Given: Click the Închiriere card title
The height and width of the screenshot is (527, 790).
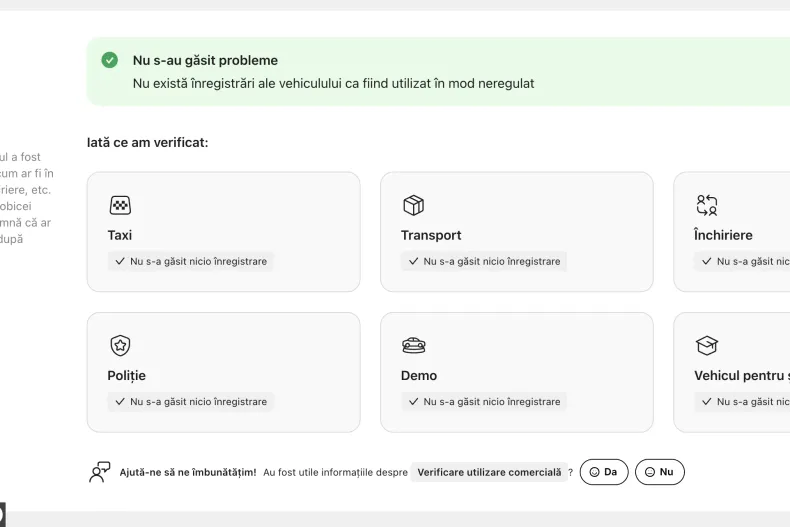Looking at the screenshot, I should (723, 235).
